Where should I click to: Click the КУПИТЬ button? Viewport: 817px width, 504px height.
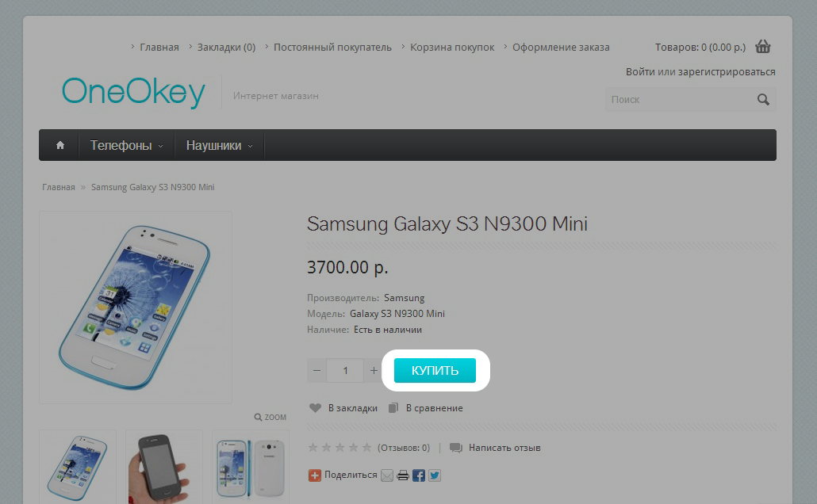[435, 370]
